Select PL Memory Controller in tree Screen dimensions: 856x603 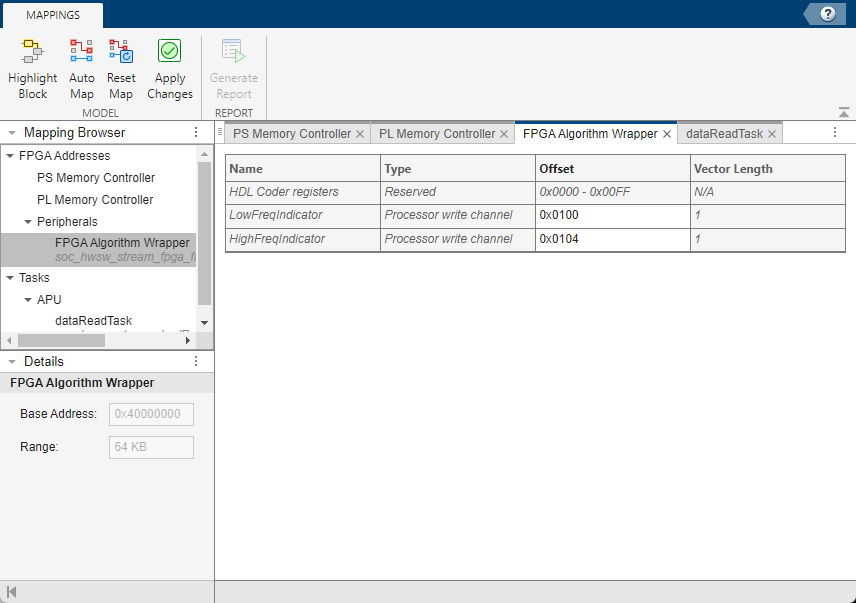(95, 200)
